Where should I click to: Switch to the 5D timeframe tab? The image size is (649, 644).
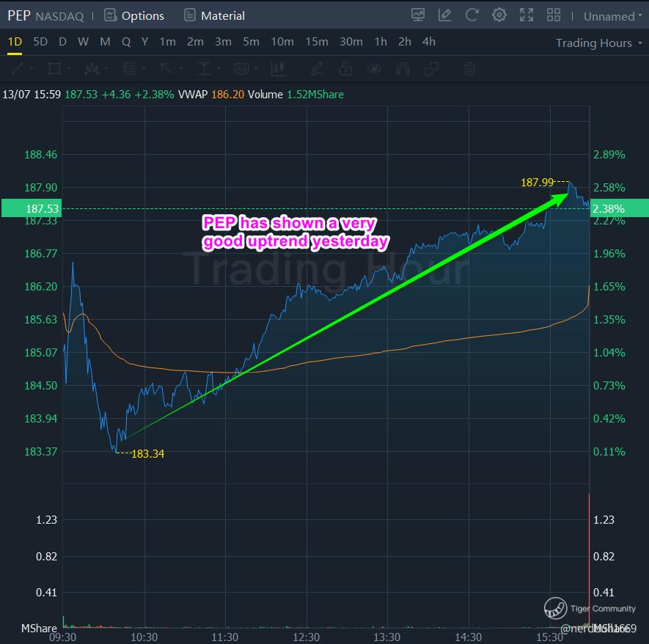coord(40,42)
